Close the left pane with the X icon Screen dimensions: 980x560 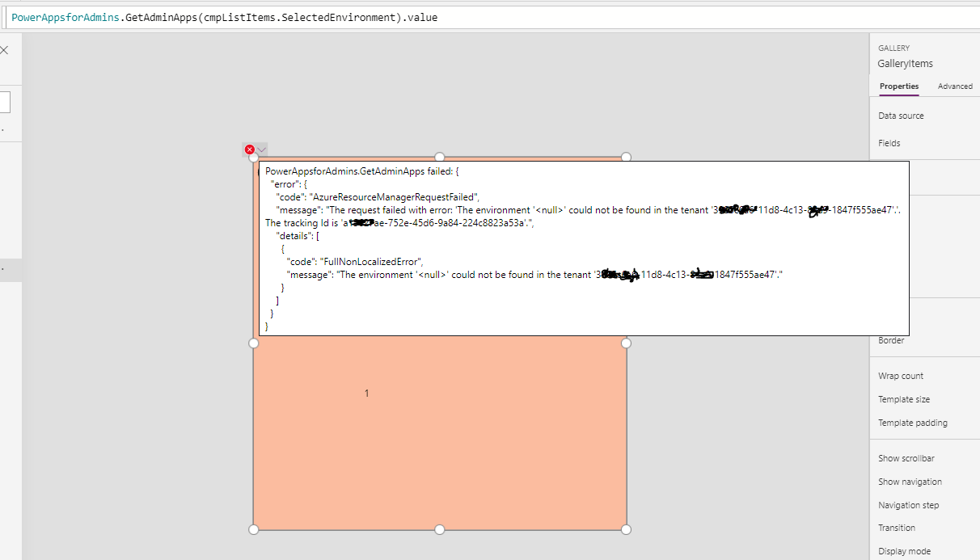pos(4,50)
